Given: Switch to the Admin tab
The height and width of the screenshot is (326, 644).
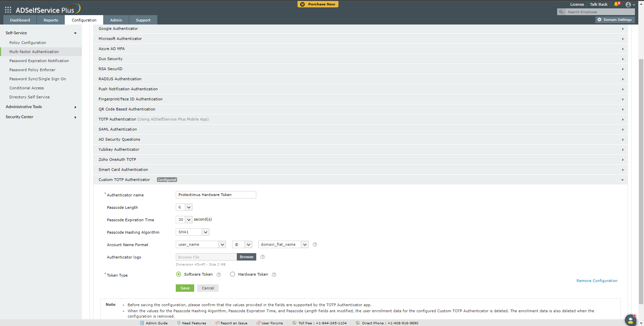Looking at the screenshot, I should click(116, 20).
